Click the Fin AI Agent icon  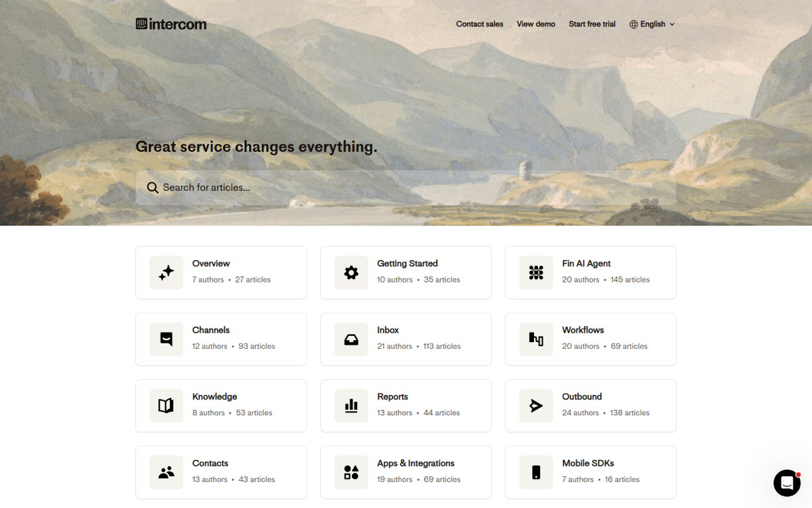(536, 272)
